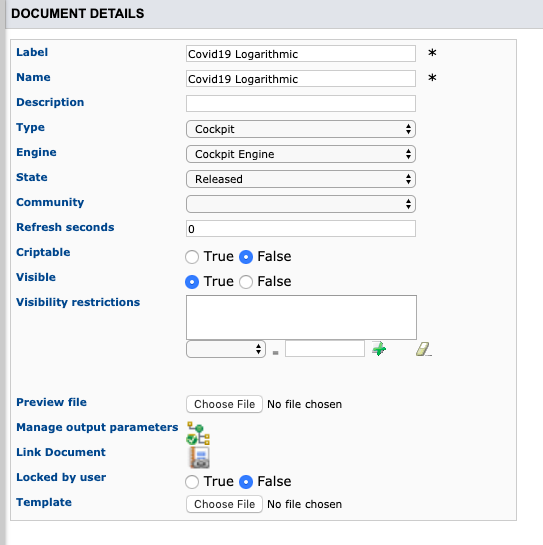Click the eraser clear restrictions icon
Screen dimensions: 543x545
click(423, 349)
